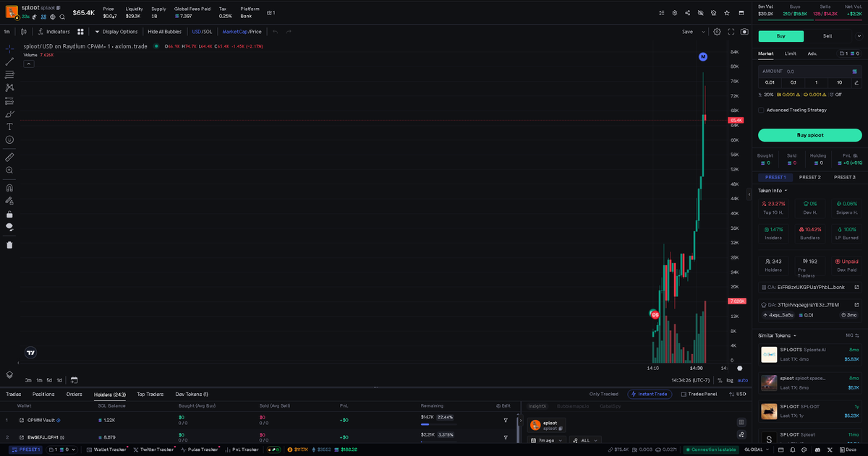The height and width of the screenshot is (456, 868).
Task: Toggle MarketCap/Price chart display
Action: click(x=242, y=32)
